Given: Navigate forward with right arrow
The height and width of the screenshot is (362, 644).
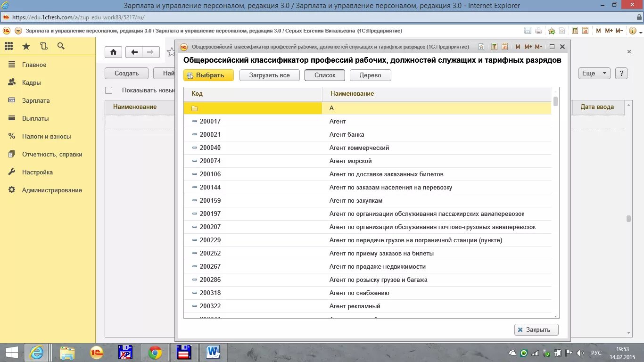Looking at the screenshot, I should click(151, 52).
